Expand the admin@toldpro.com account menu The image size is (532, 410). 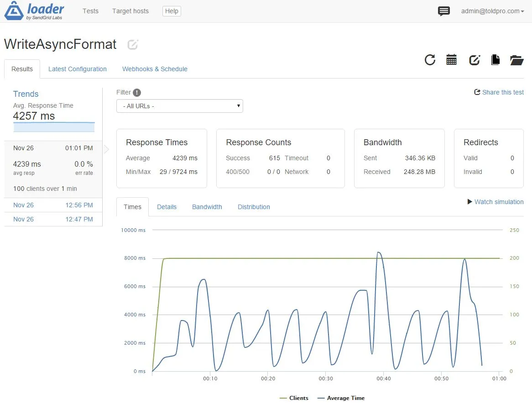pyautogui.click(x=492, y=11)
